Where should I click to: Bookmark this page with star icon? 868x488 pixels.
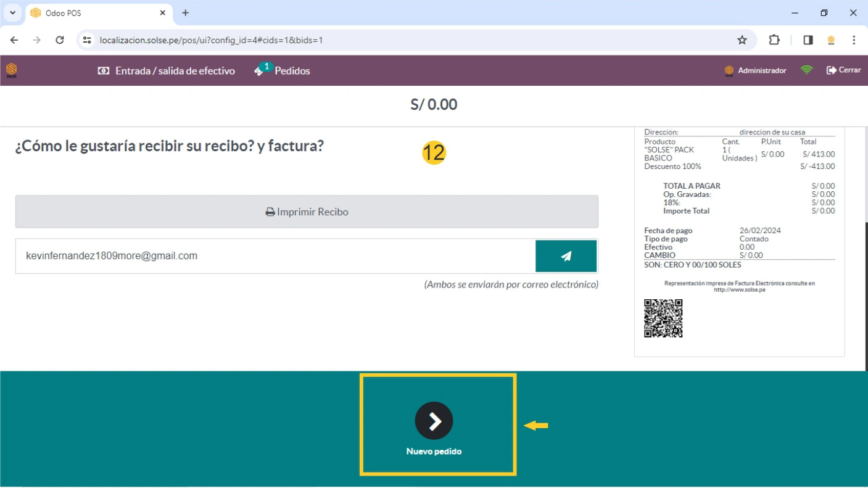[742, 40]
